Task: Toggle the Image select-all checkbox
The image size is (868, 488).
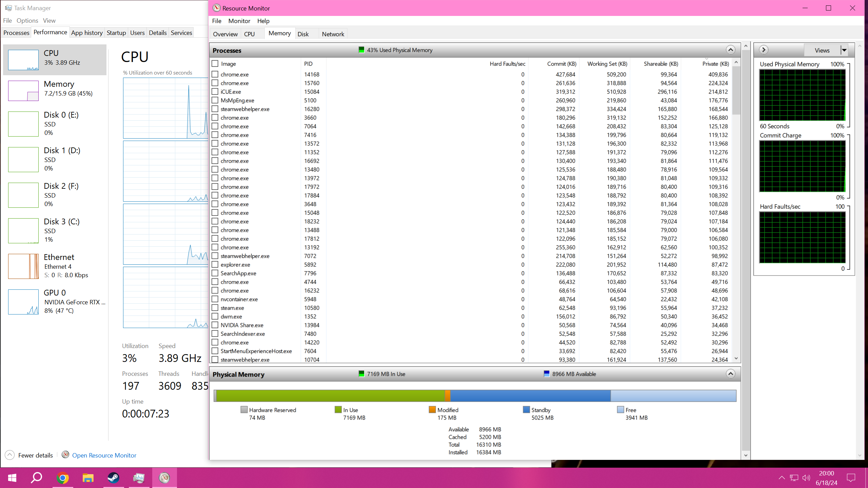Action: [215, 64]
